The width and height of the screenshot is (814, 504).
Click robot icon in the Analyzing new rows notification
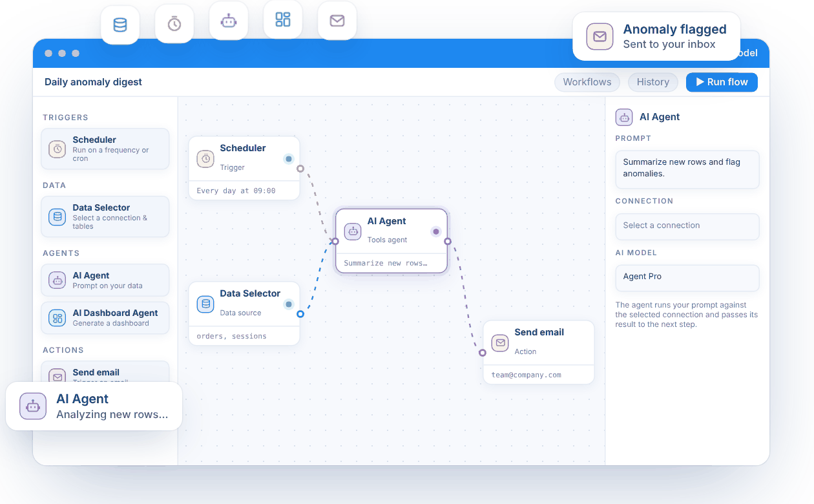[x=33, y=406]
